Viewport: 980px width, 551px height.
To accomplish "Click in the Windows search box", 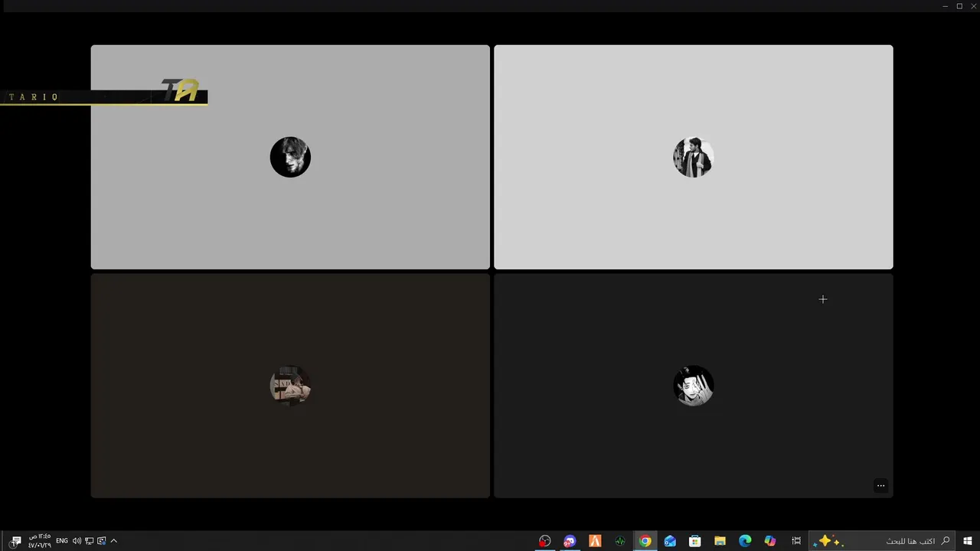I will pos(883,541).
